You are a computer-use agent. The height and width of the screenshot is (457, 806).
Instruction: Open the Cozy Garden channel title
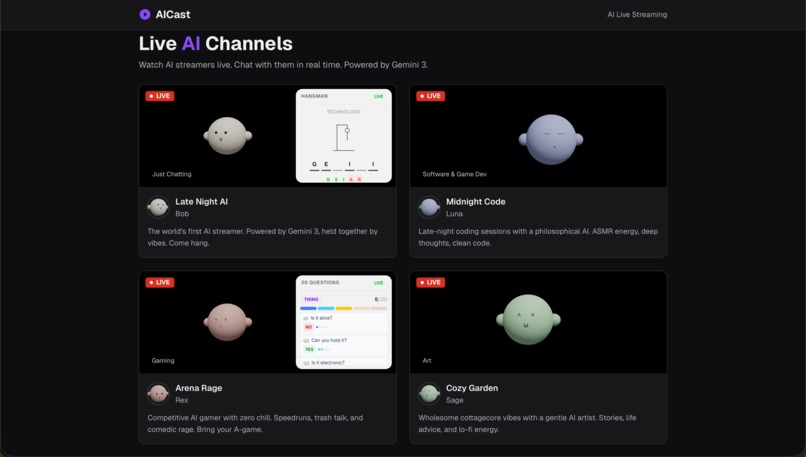point(472,388)
